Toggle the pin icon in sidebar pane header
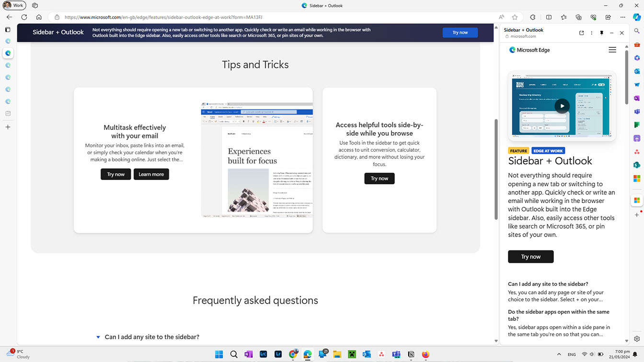Viewport: 644px width, 362px height. click(x=602, y=33)
